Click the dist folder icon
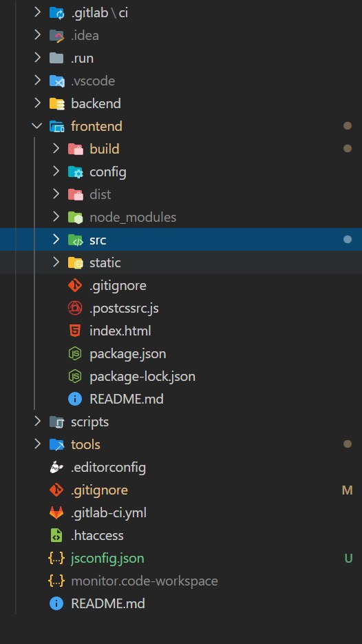362x644 pixels. [x=76, y=194]
